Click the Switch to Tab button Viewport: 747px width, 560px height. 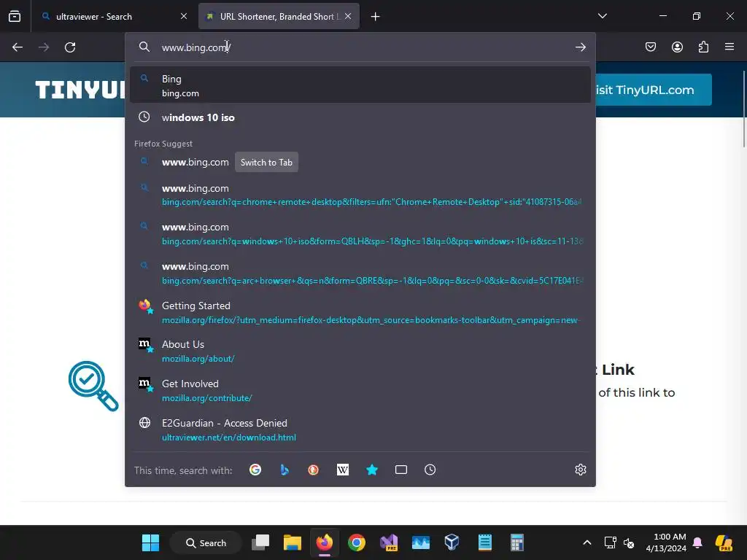266,163
